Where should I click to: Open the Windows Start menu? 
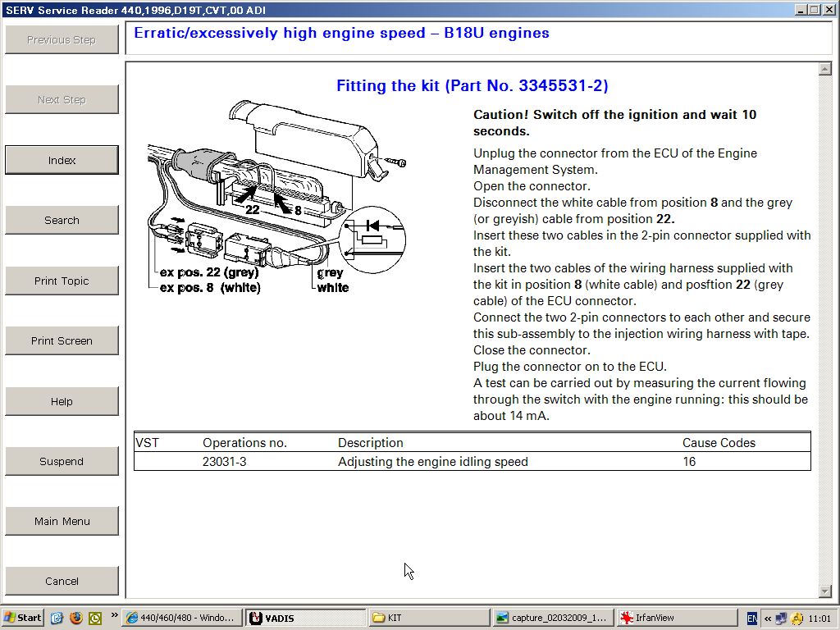(x=22, y=618)
